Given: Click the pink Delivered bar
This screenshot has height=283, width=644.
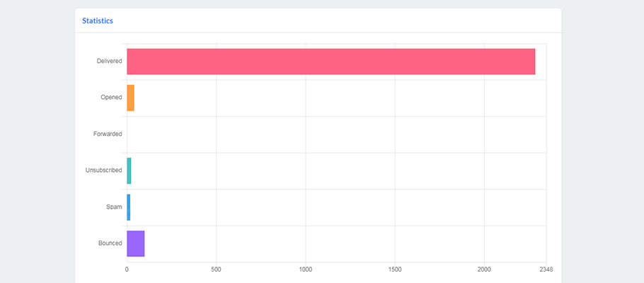Looking at the screenshot, I should click(x=330, y=61).
